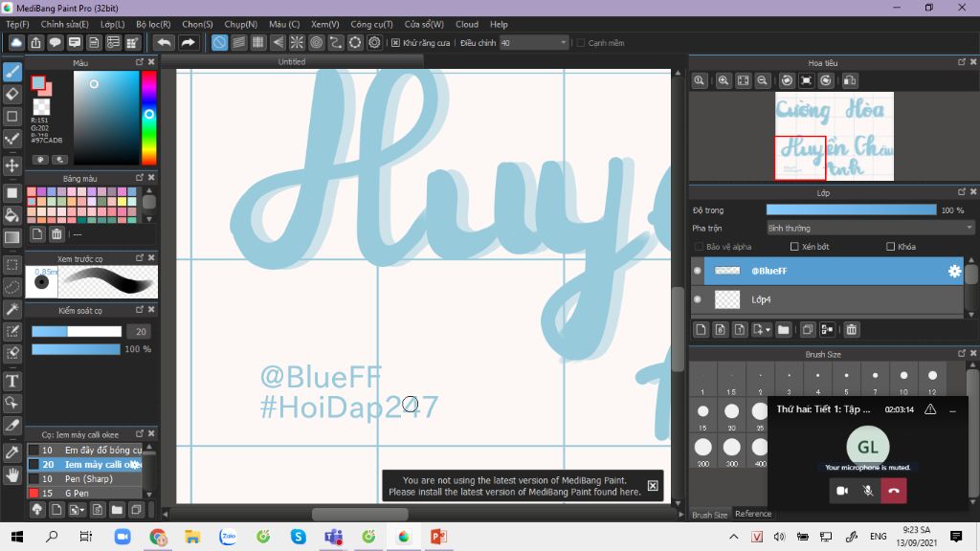The width and height of the screenshot is (980, 551).
Task: Enable vanishing point snap guide
Action: [x=278, y=42]
